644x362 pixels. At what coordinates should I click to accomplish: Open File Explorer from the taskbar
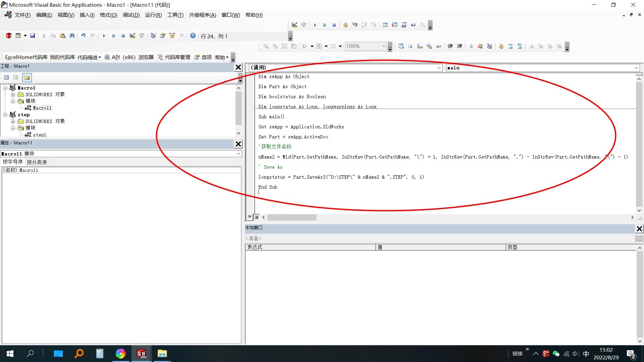[162, 354]
